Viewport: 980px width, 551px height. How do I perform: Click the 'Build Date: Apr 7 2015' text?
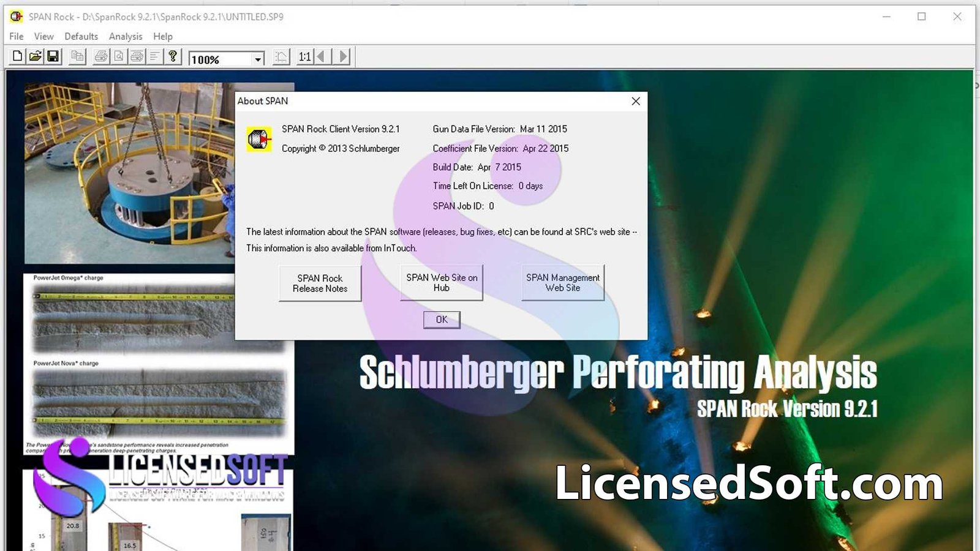click(x=477, y=167)
